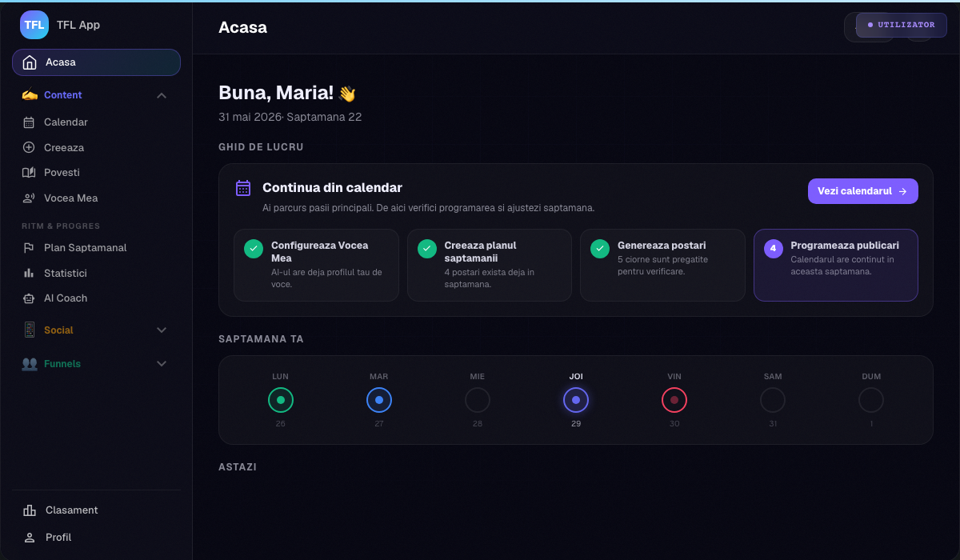Click the 'GHID DE LUCRU' section title
Viewport: 960px width, 560px height.
point(261,147)
